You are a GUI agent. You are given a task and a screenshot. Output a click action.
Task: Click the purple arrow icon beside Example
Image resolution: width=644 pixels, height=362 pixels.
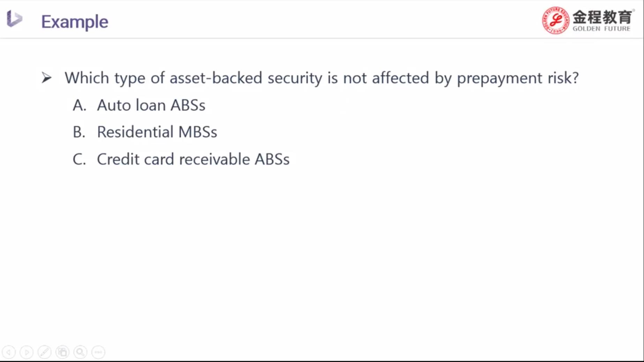click(x=14, y=19)
